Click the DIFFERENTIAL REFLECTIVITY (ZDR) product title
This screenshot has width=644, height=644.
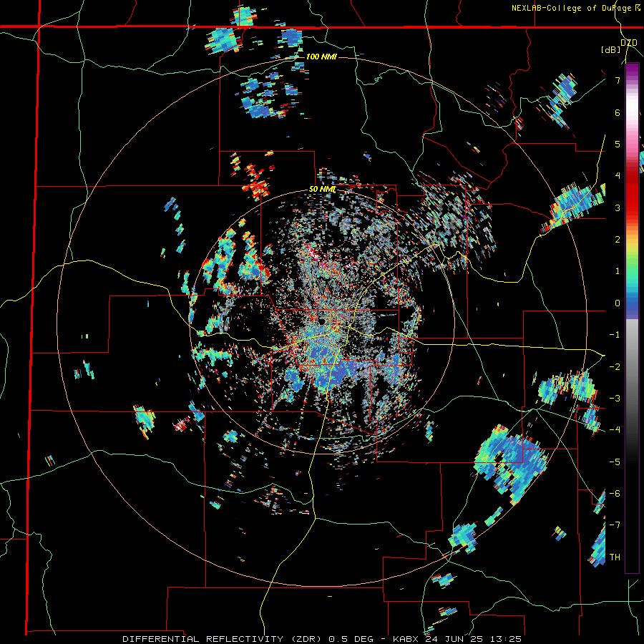click(x=224, y=639)
